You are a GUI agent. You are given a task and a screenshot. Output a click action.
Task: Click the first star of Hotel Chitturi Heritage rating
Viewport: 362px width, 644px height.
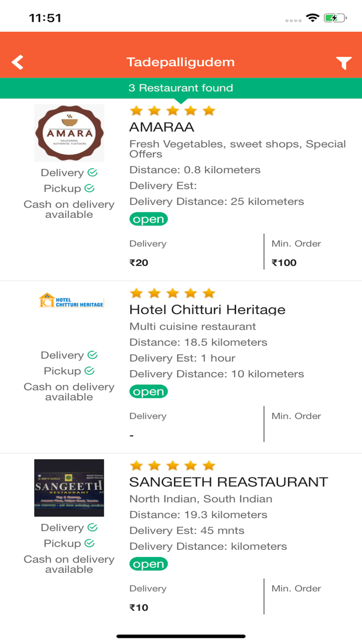point(137,293)
